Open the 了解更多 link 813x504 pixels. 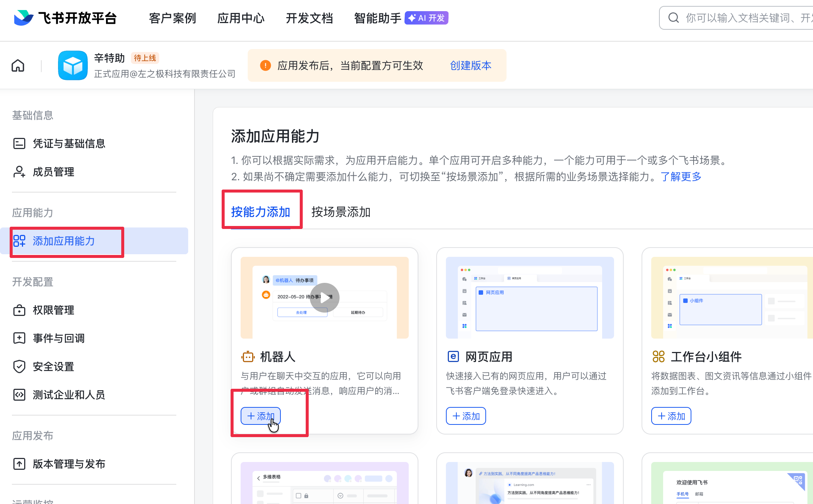(x=681, y=177)
